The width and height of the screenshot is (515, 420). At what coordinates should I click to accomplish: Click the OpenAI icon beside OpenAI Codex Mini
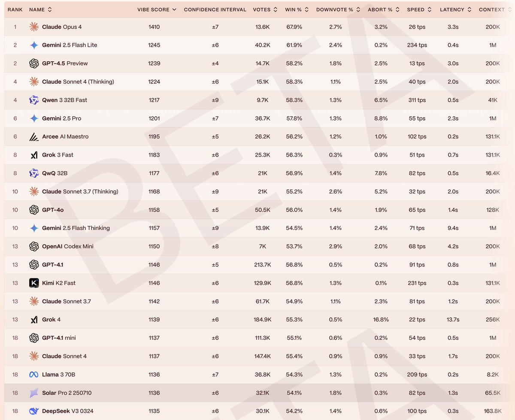33,246
